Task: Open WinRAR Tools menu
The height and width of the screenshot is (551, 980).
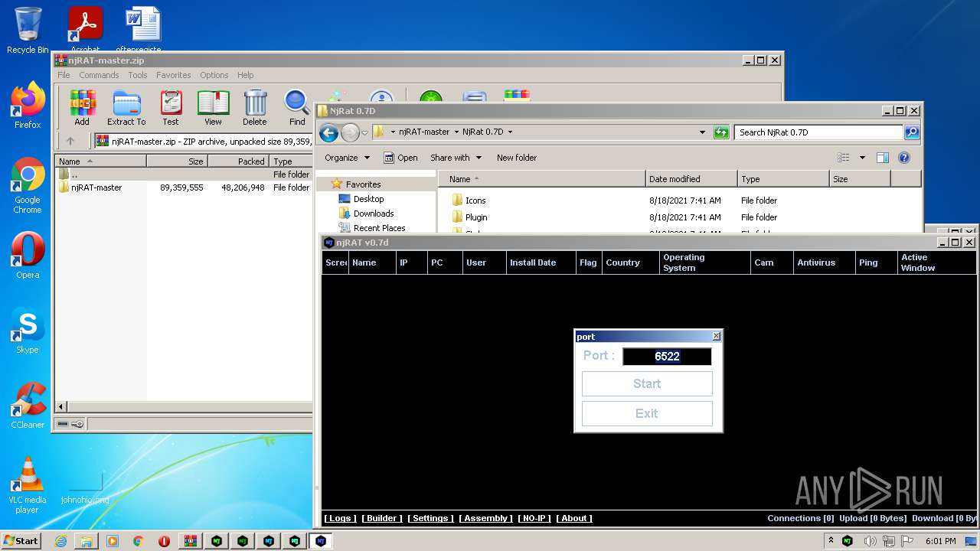Action: tap(138, 75)
